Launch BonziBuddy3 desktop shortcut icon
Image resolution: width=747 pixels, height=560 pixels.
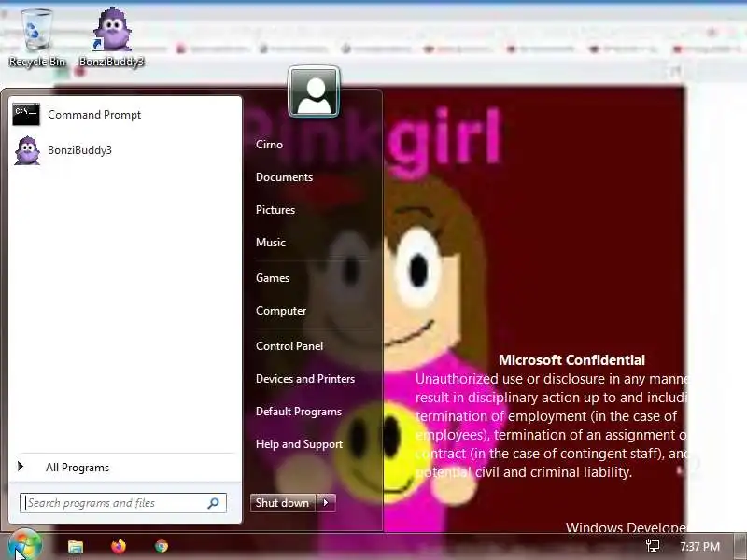[112, 38]
